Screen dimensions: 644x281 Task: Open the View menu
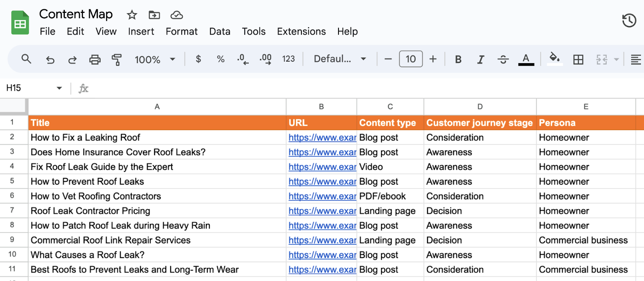[106, 31]
